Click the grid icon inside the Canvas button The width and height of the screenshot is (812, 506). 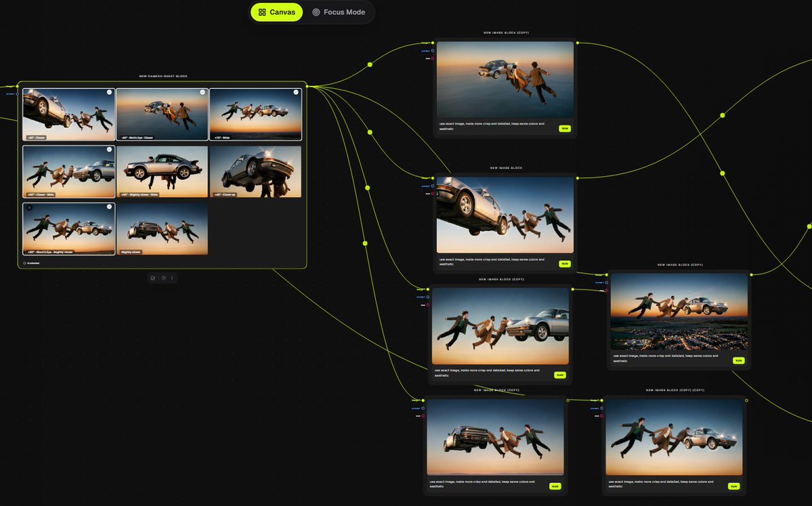(x=262, y=12)
